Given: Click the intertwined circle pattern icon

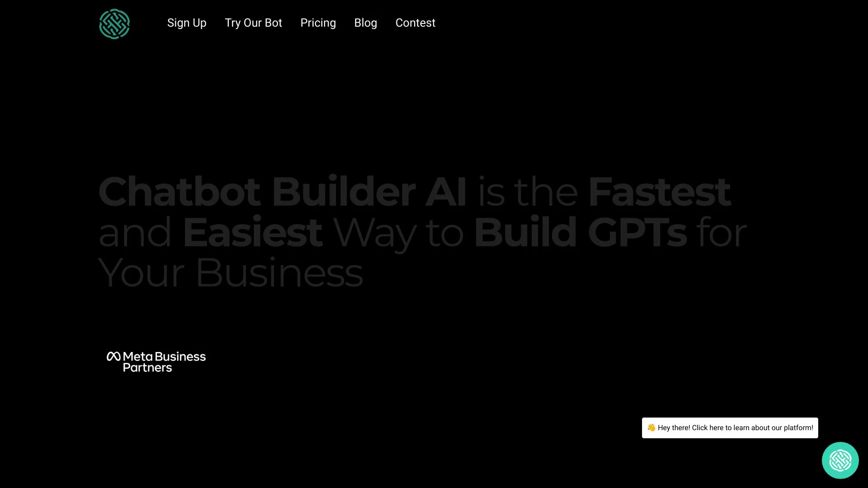Looking at the screenshot, I should click(114, 24).
